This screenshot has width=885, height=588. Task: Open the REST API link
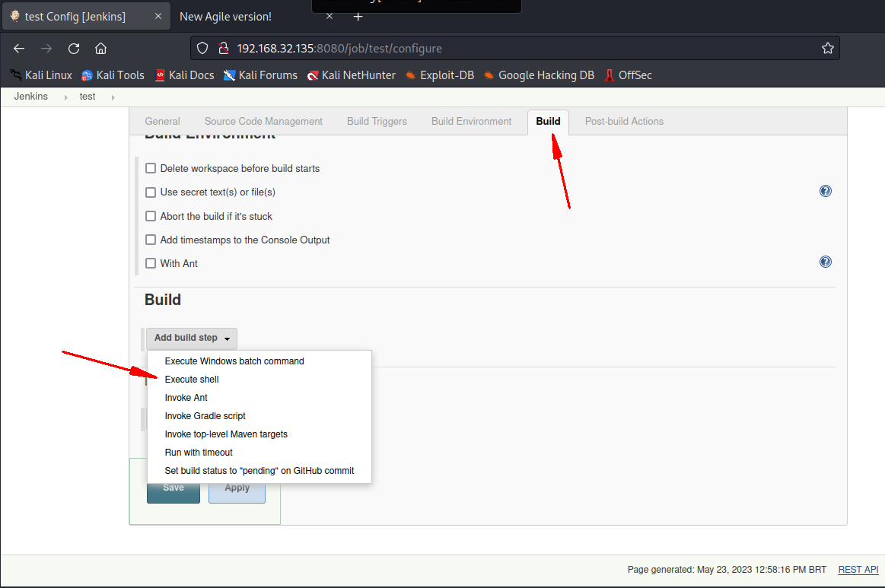point(858,570)
